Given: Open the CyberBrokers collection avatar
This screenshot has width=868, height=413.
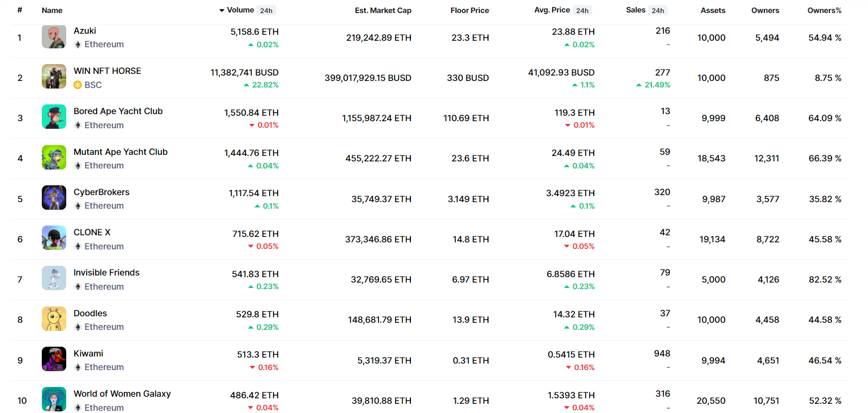Looking at the screenshot, I should tap(54, 198).
